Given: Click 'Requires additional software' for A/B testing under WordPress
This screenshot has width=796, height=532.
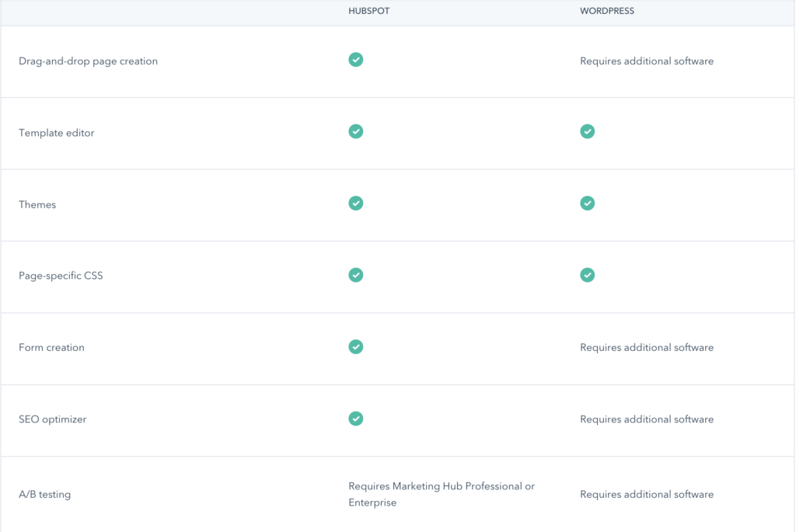Looking at the screenshot, I should (646, 494).
